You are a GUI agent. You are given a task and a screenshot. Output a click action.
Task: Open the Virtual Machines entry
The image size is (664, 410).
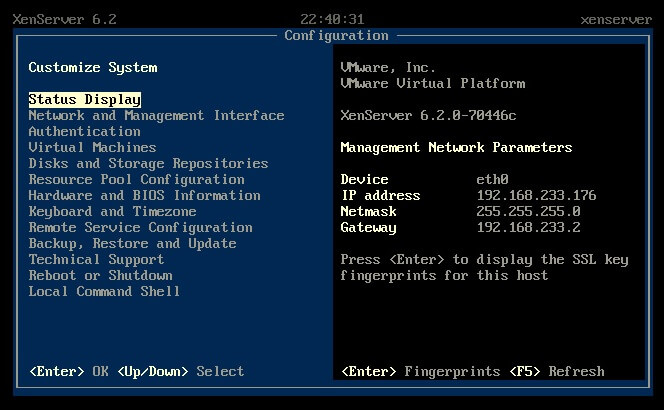point(92,147)
